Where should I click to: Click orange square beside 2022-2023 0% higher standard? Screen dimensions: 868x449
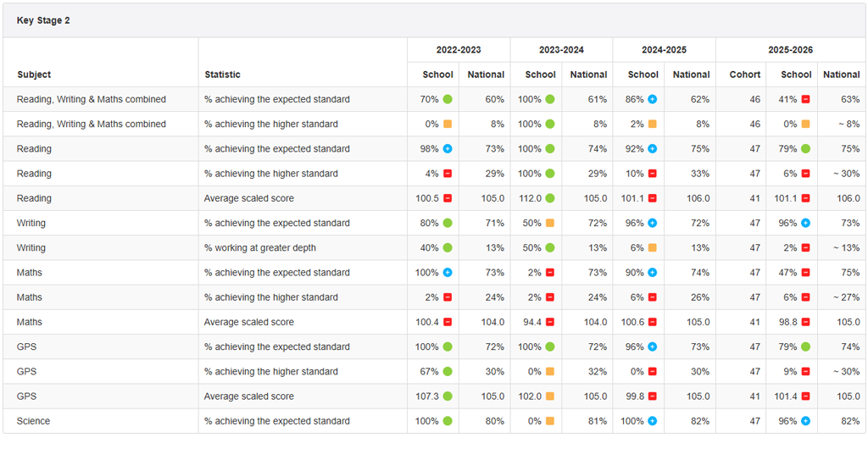[448, 125]
